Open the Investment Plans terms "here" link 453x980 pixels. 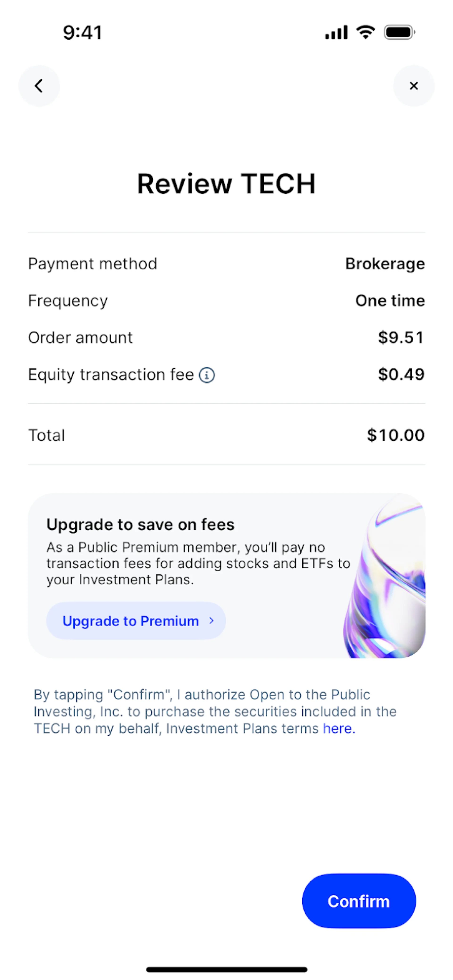point(338,729)
